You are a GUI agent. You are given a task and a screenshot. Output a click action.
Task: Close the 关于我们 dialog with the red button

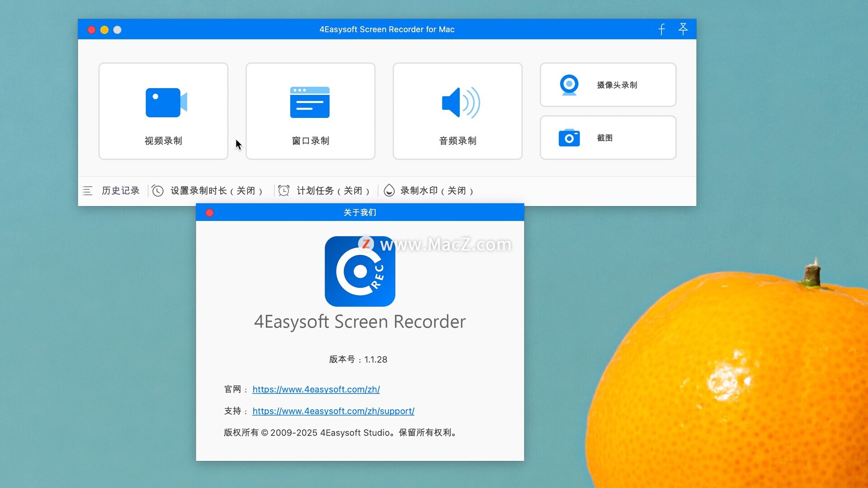(x=209, y=213)
